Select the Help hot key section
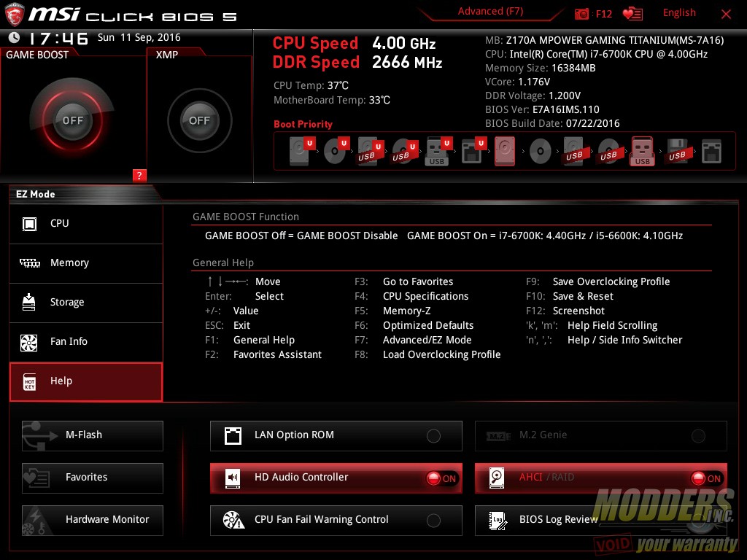Image resolution: width=747 pixels, height=560 pixels. coord(86,381)
